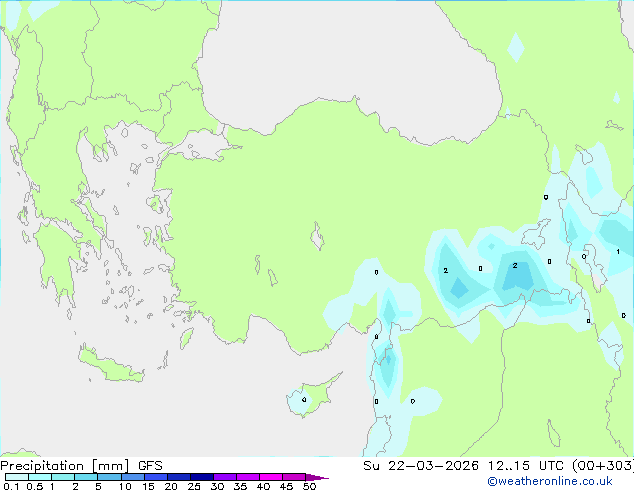Click the 40–45 mm legend swatch
634x490 pixels.
click(x=271, y=477)
